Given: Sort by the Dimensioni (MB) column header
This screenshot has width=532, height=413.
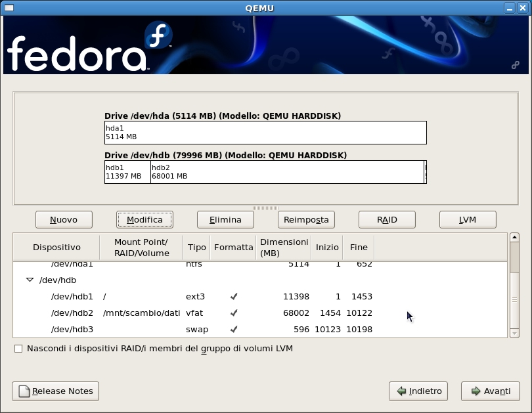Looking at the screenshot, I should 284,247.
